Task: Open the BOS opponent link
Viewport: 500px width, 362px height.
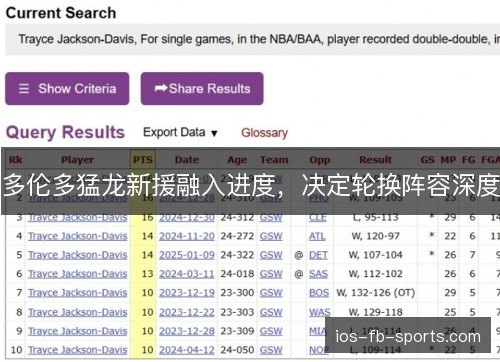Action: (319, 293)
